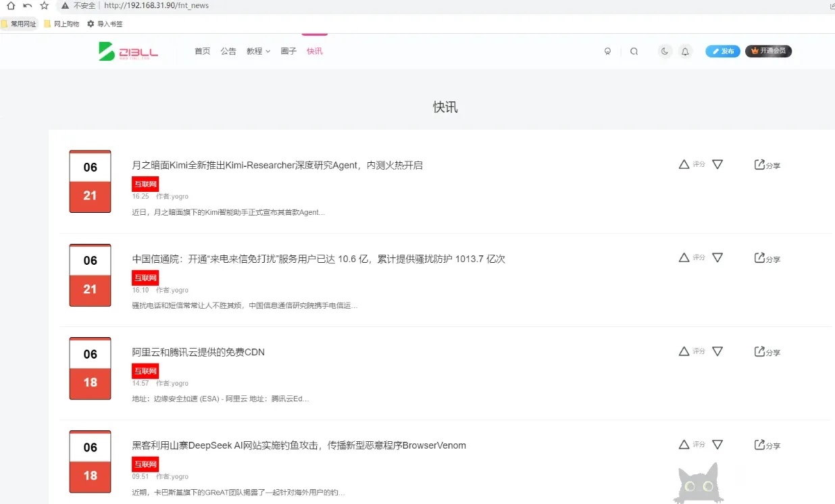Click 互联网 tag on the DeepSeek article
The image size is (835, 504).
pyautogui.click(x=145, y=464)
